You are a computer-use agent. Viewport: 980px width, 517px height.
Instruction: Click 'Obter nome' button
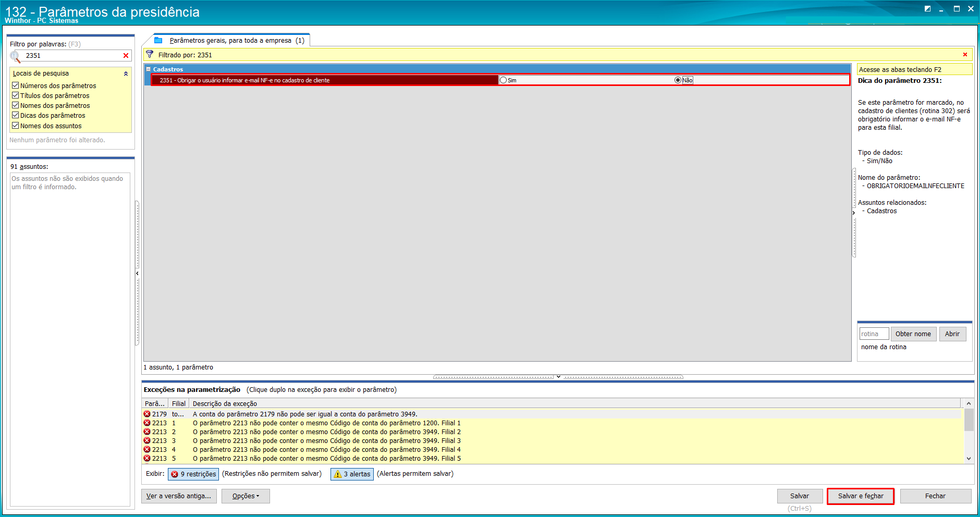[x=913, y=334]
